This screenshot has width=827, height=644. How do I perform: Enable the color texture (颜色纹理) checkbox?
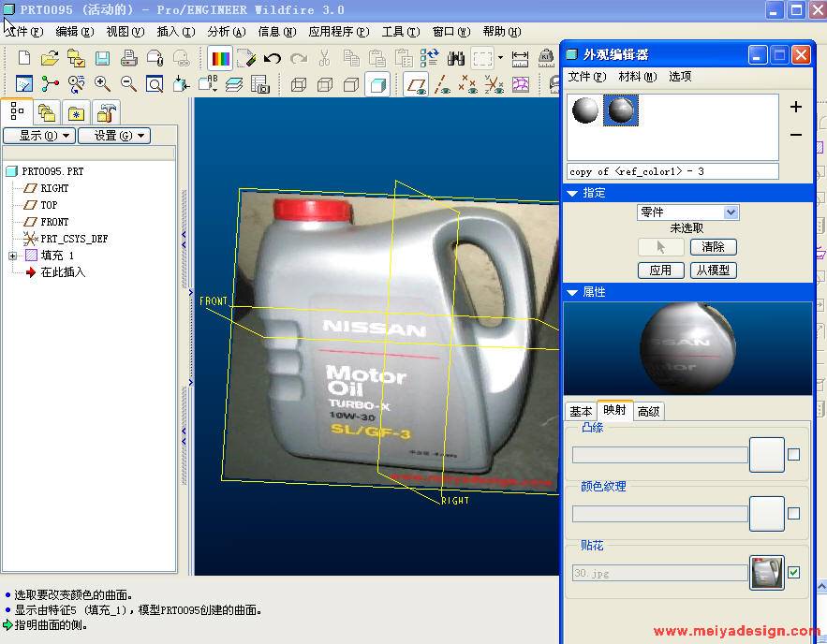point(794,514)
